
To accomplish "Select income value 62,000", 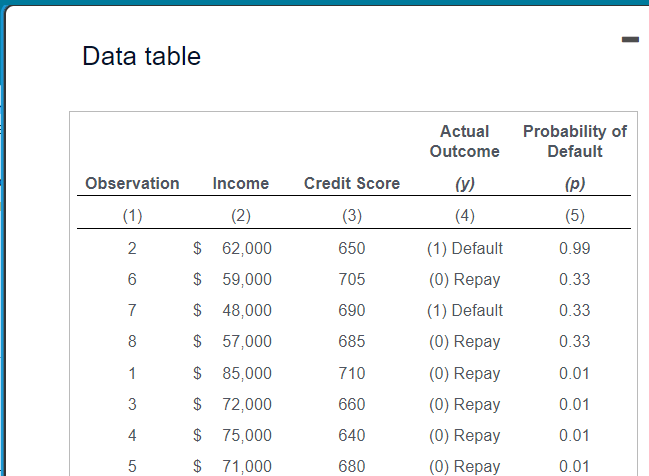I will point(247,248).
